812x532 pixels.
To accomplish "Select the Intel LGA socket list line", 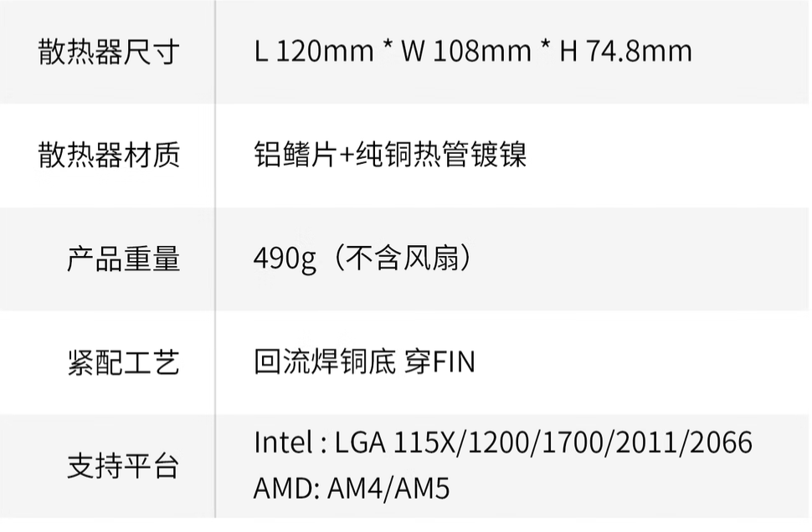I will pos(503,442).
